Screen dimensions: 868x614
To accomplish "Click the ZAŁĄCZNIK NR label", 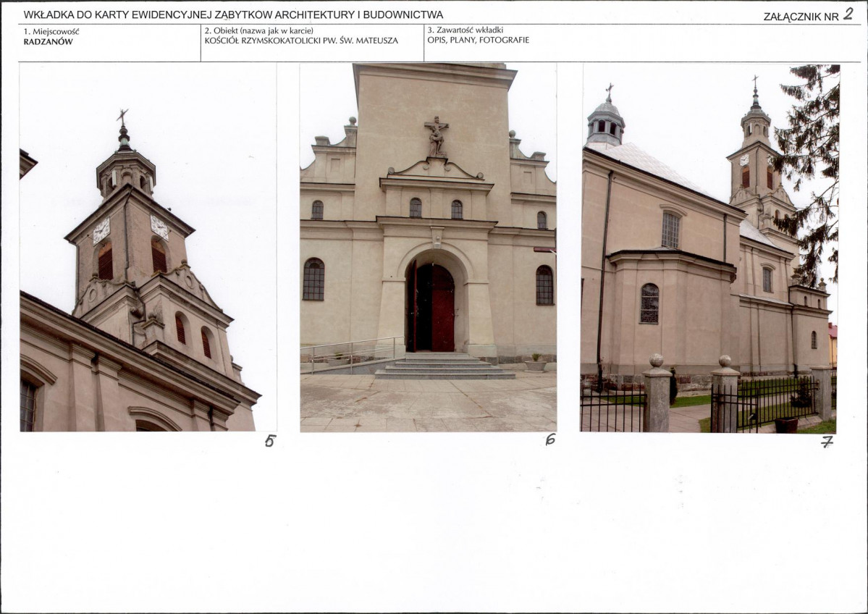I will coord(801,17).
